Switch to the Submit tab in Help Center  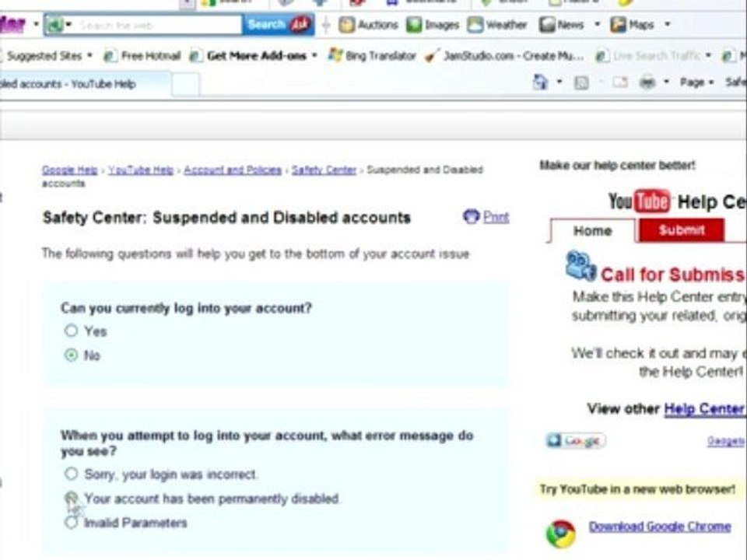(682, 230)
